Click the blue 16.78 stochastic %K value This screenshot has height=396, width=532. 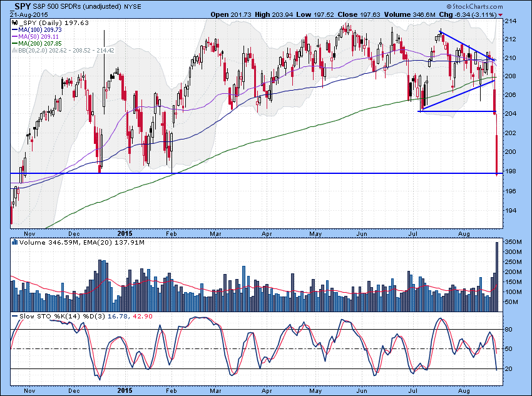click(x=118, y=317)
